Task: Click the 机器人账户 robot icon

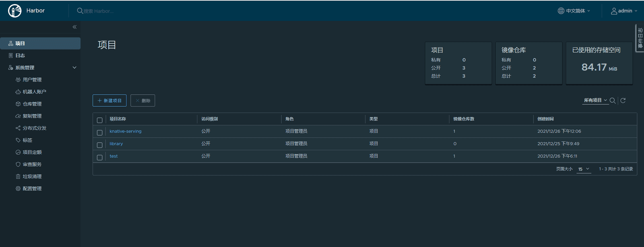Action: pos(18,92)
